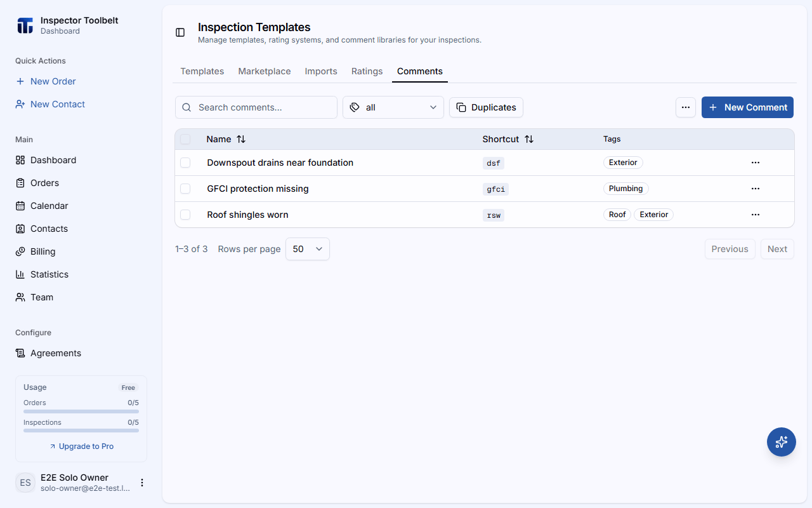Click the Statistics bar chart icon

20,274
